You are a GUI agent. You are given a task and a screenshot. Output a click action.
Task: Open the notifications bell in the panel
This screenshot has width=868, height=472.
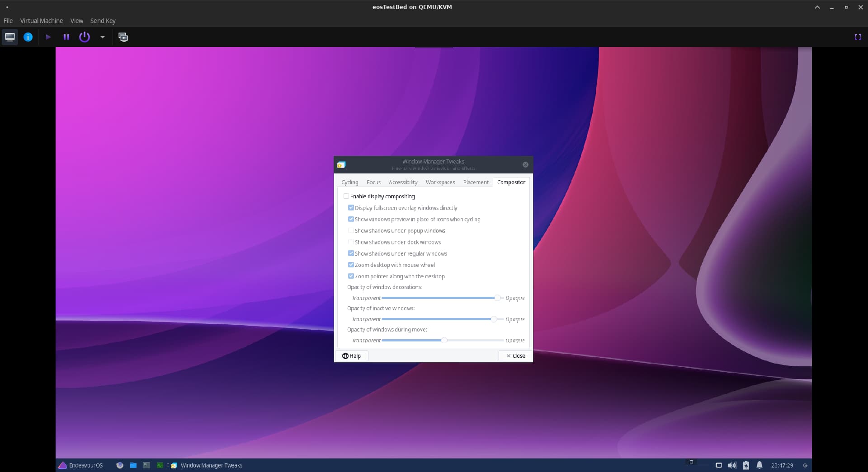759,465
